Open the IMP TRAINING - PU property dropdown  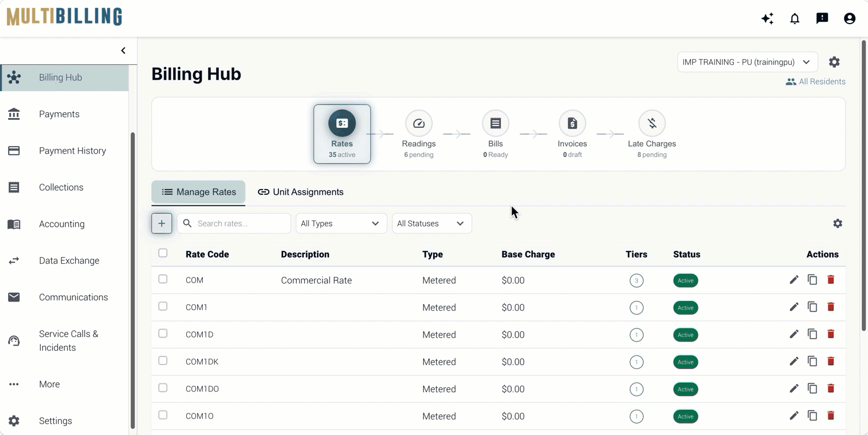pos(747,62)
